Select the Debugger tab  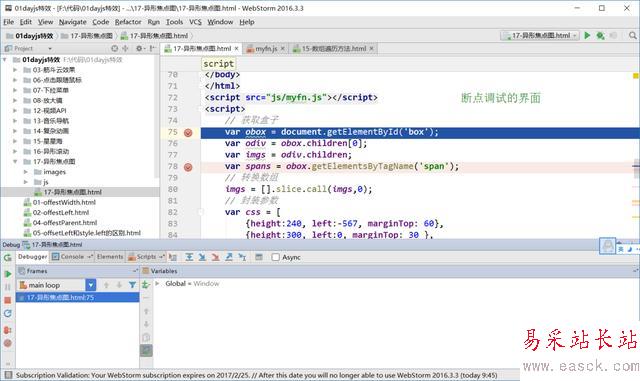(33, 257)
